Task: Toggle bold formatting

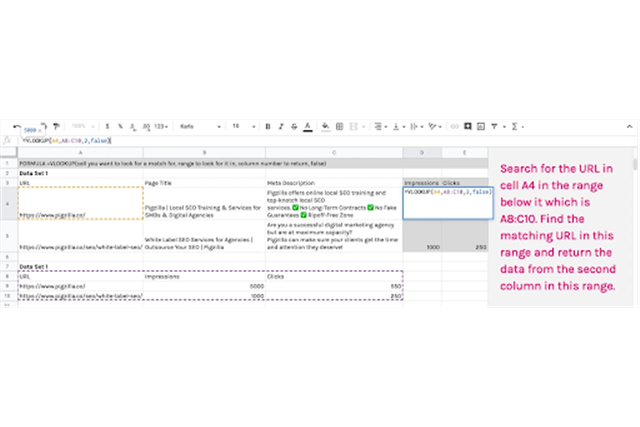Action: pyautogui.click(x=268, y=127)
